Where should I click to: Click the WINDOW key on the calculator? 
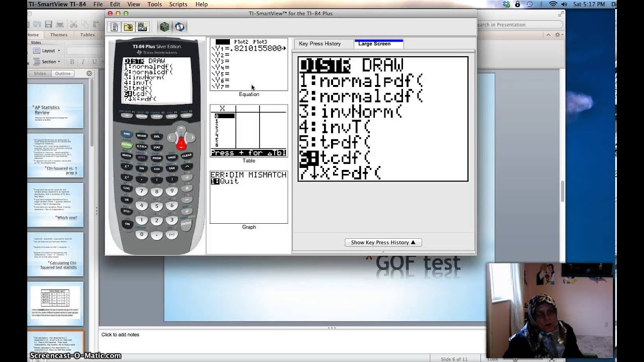142,116
